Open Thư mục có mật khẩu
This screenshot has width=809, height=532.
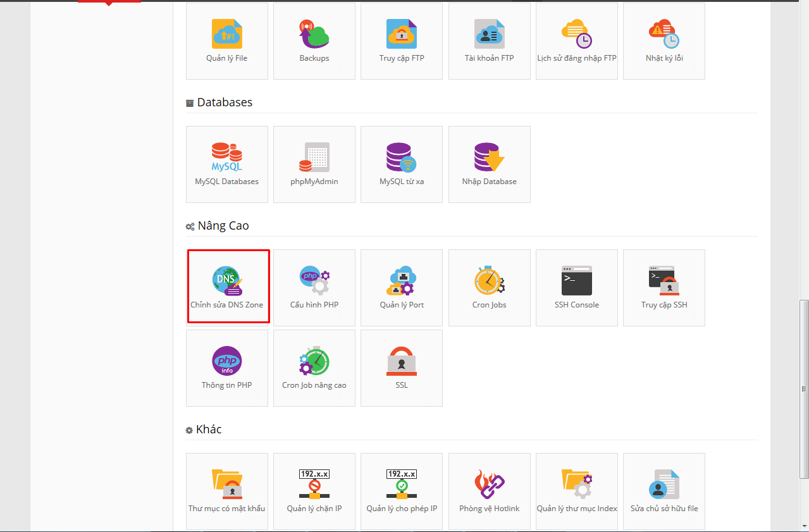click(227, 492)
